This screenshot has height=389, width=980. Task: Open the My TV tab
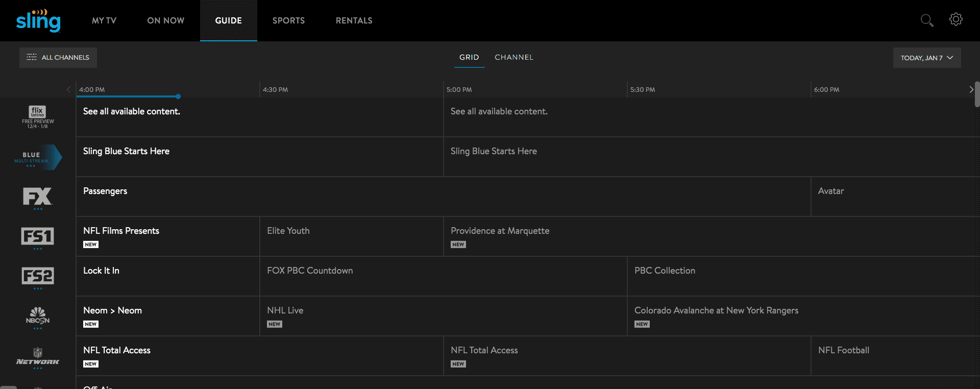pos(104,20)
